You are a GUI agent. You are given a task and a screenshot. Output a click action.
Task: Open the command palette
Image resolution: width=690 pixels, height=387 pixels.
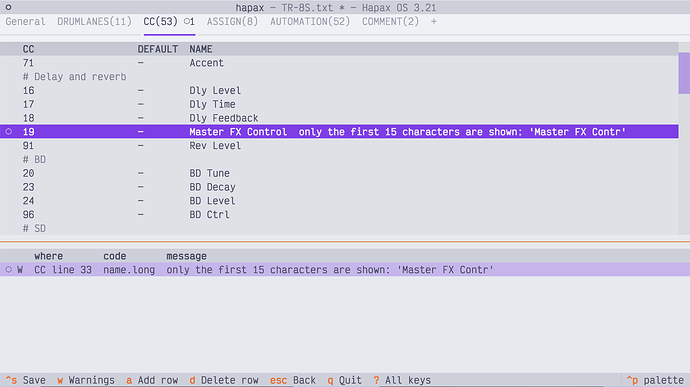tap(655, 380)
